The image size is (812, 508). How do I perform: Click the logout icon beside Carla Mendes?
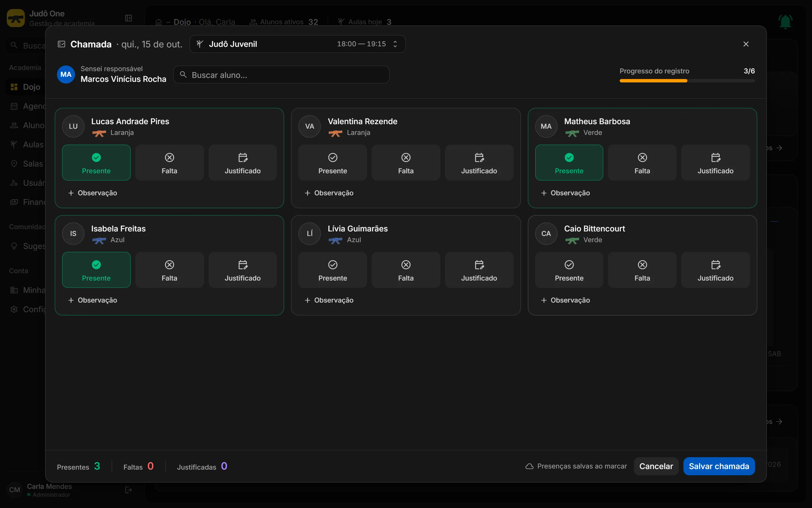point(129,490)
